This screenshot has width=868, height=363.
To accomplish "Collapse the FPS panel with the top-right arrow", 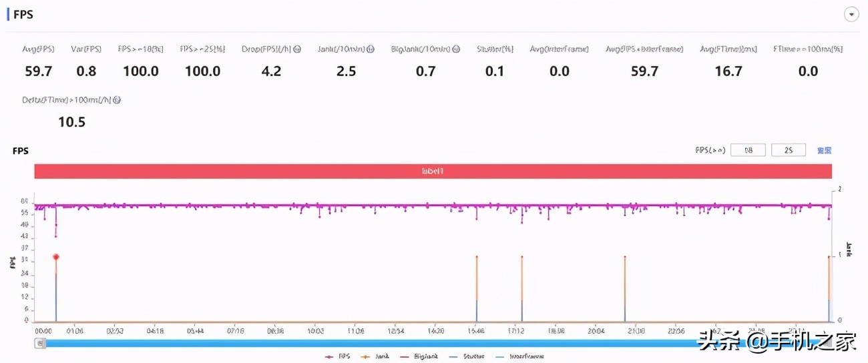I will tap(851, 15).
